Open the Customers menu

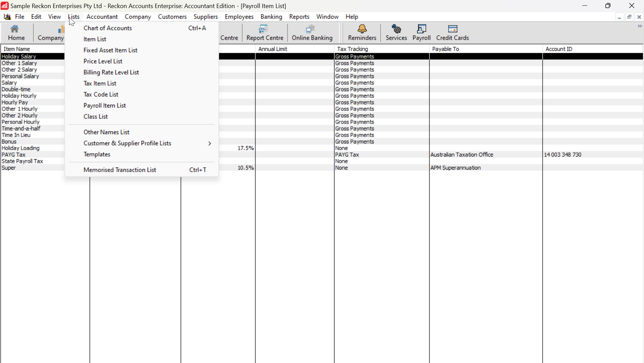pos(172,17)
